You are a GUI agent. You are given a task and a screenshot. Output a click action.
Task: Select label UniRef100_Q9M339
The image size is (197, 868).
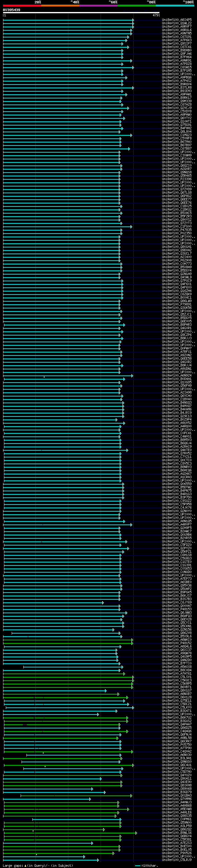click(177, 101)
